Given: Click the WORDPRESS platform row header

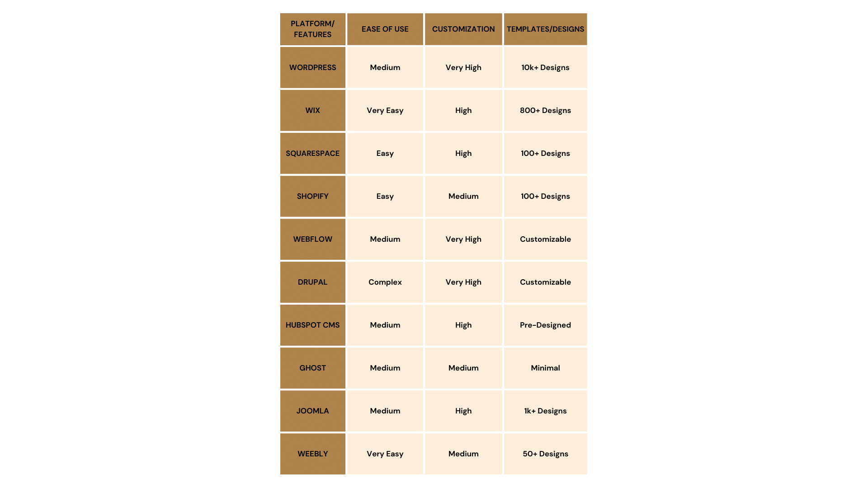Looking at the screenshot, I should click(x=312, y=67).
